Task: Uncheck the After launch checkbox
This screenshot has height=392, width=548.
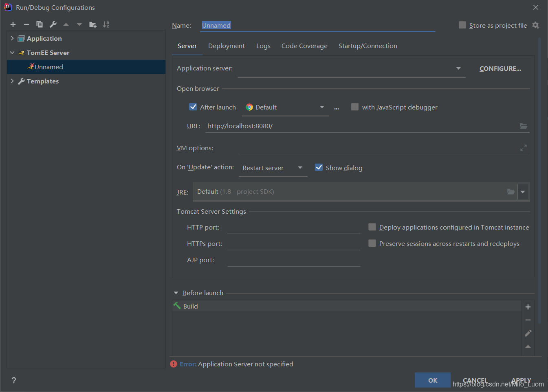Action: click(193, 107)
